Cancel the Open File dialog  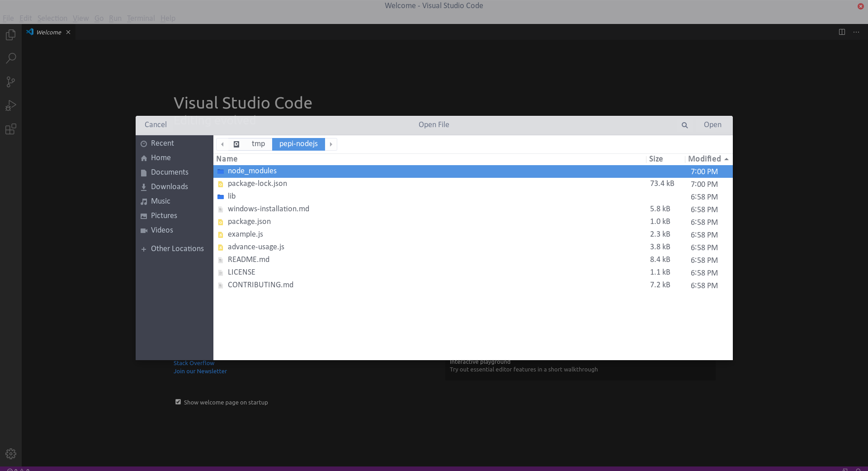(156, 125)
